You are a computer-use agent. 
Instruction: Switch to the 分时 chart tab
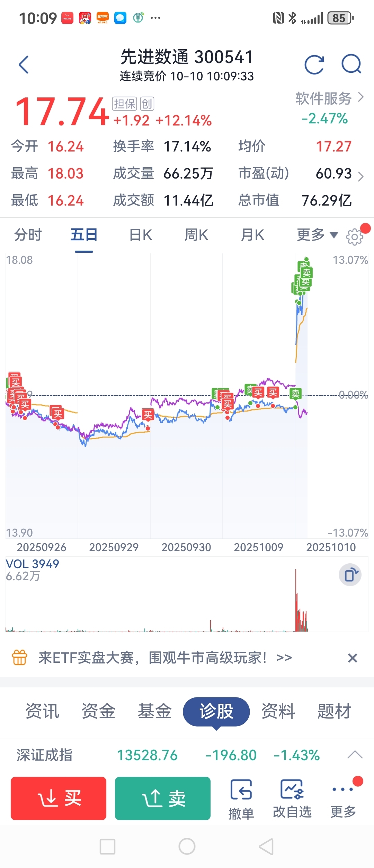click(x=28, y=235)
